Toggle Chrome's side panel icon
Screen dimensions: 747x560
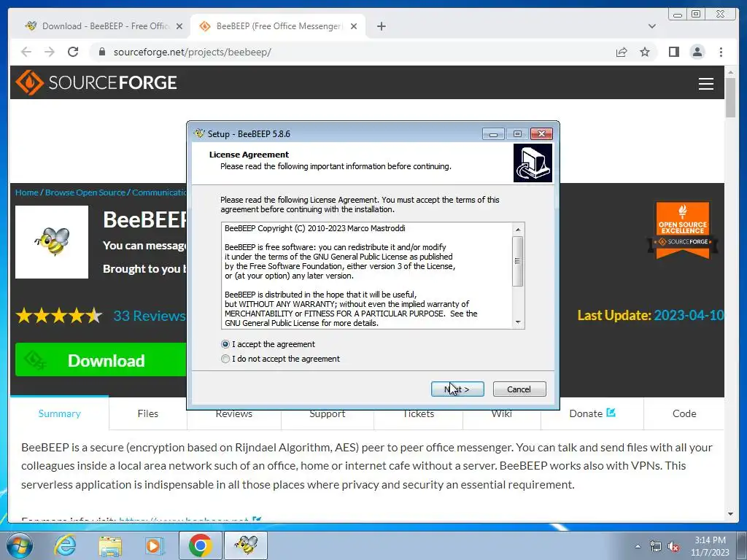[x=673, y=52]
